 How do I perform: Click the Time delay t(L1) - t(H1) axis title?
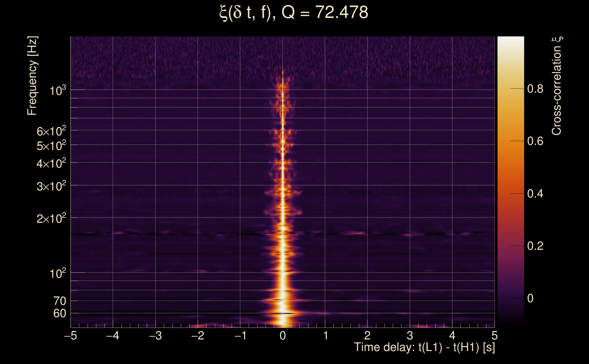[x=424, y=347]
